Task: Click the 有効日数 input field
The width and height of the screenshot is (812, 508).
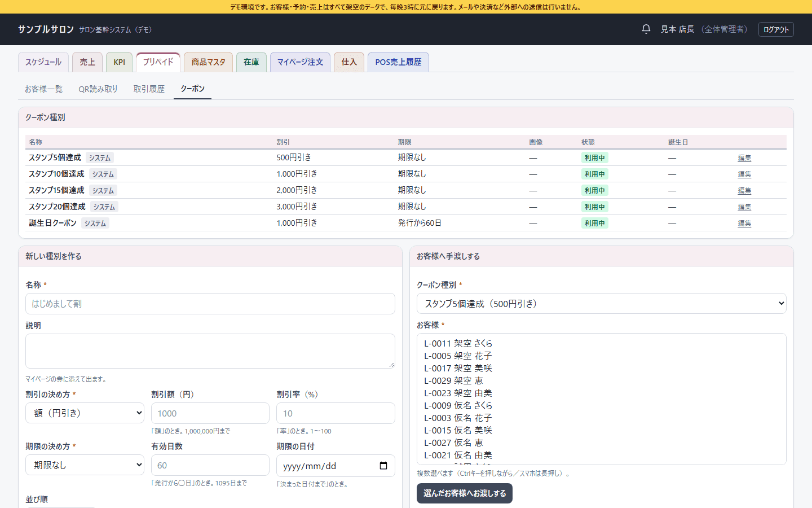Action: [x=210, y=465]
